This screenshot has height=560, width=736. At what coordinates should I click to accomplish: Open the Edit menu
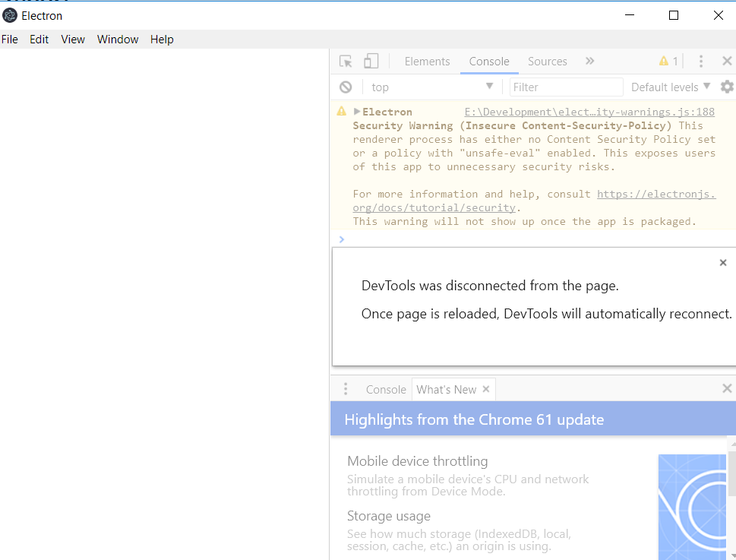coord(39,40)
